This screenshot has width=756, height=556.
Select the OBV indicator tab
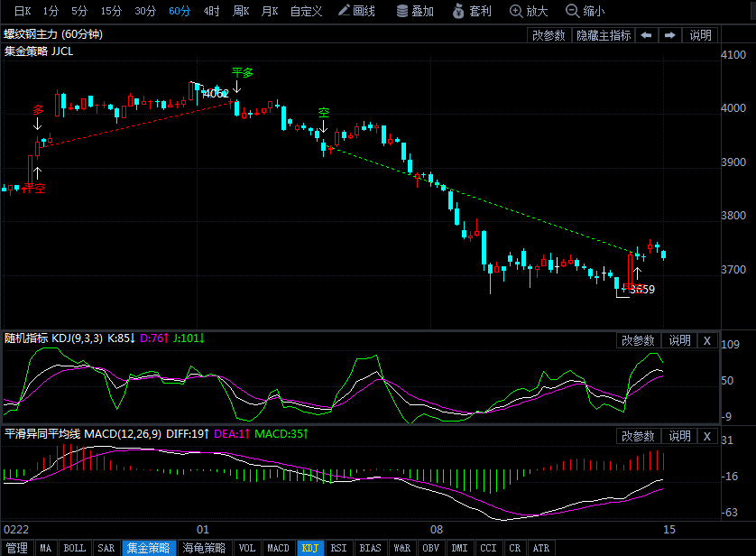pos(431,548)
